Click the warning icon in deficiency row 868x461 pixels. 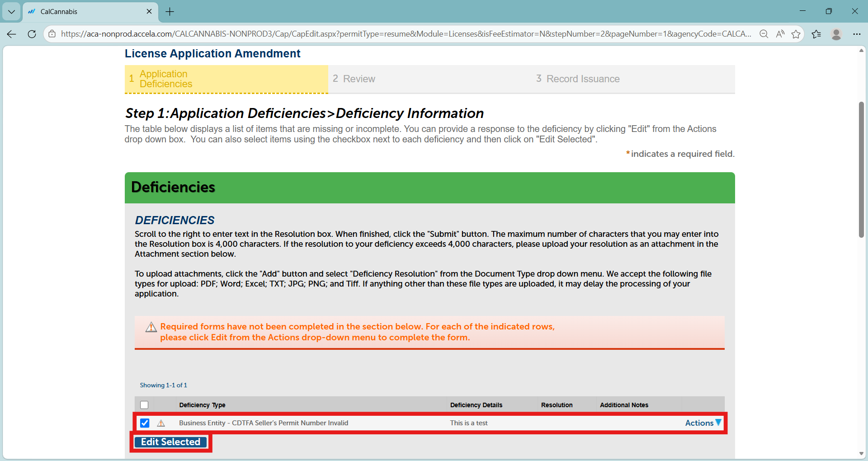pyautogui.click(x=161, y=423)
